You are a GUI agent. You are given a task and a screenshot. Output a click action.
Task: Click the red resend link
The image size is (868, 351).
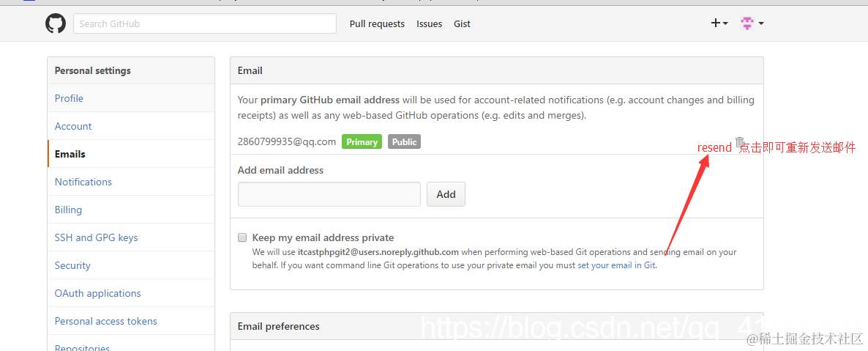point(714,148)
